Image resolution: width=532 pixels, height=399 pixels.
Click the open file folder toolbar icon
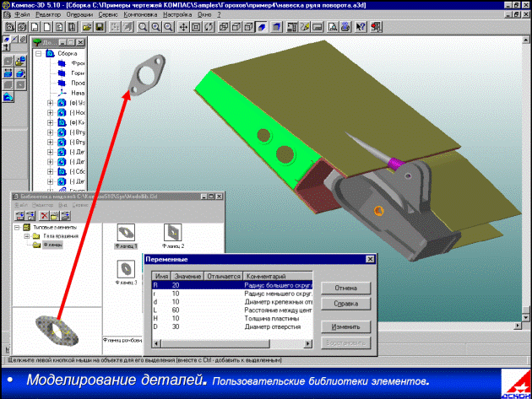pos(87,27)
